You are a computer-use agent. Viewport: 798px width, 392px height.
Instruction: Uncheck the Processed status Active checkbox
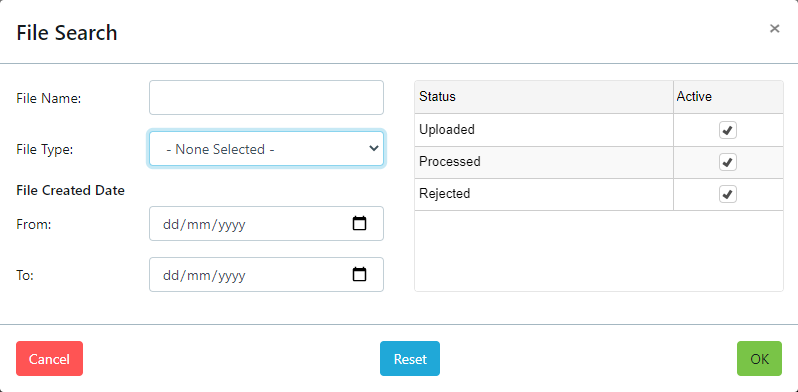click(x=728, y=162)
